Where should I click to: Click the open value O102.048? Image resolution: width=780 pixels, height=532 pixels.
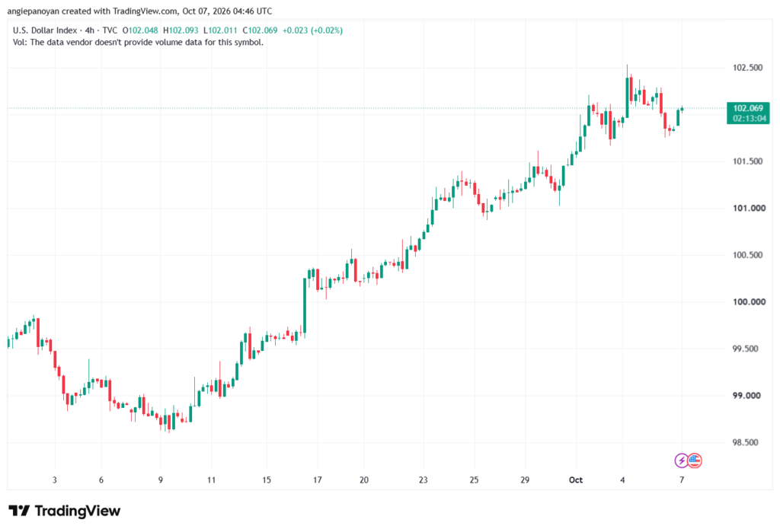(x=140, y=30)
